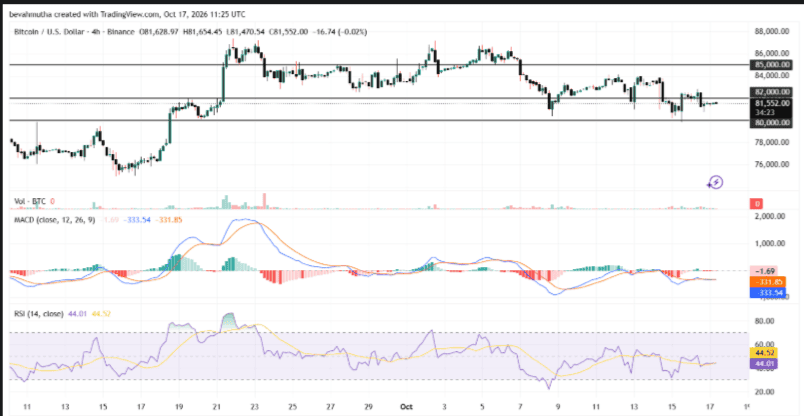Click the yellow 44.52 RSI axis label
Image resolution: width=804 pixels, height=416 pixels.
coord(764,352)
